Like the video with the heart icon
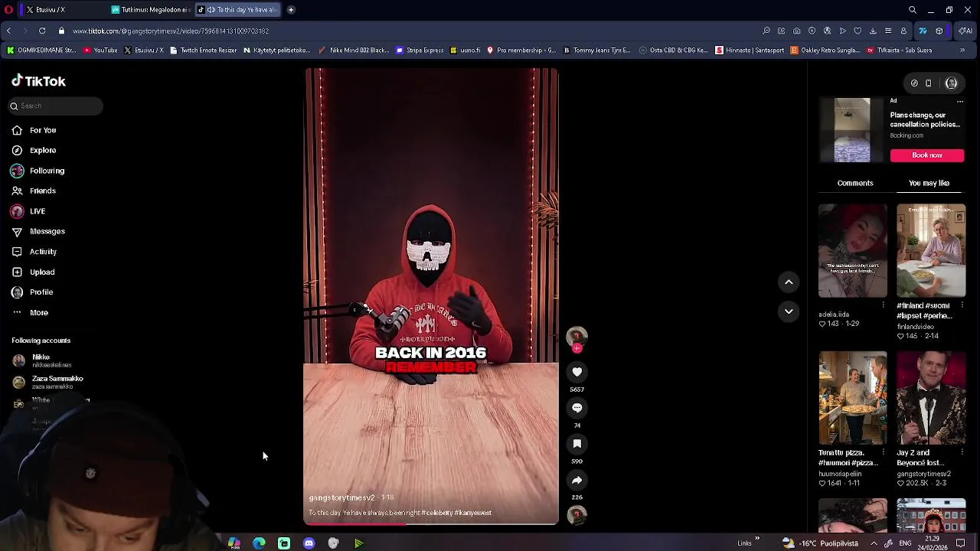The image size is (980, 551). (x=577, y=372)
